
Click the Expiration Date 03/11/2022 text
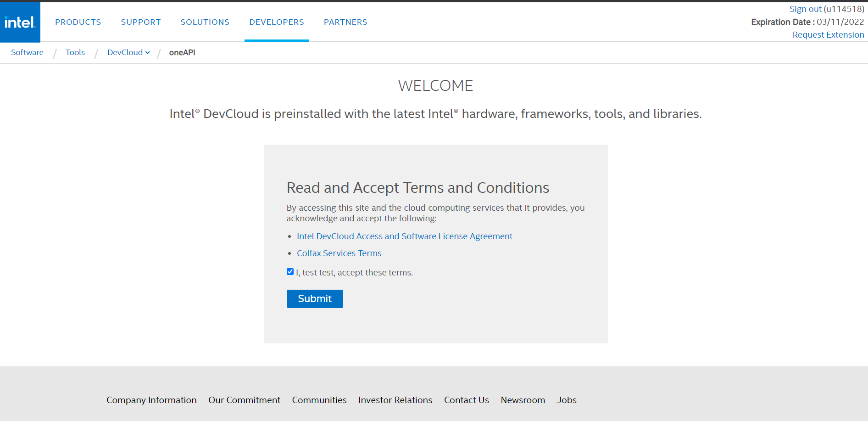[x=807, y=22]
